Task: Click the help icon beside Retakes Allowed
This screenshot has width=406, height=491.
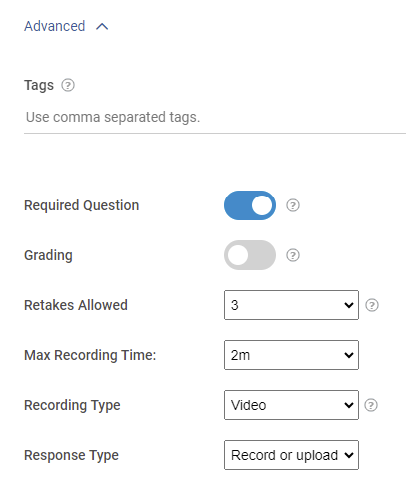Action: [372, 305]
